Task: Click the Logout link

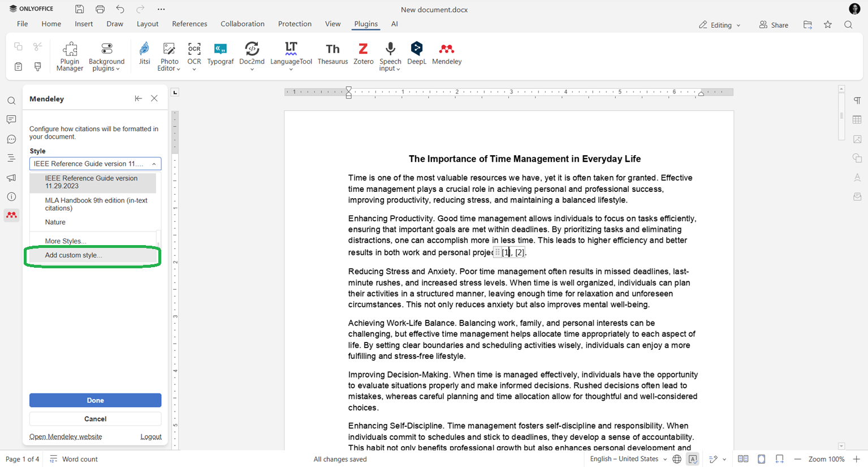Action: click(x=151, y=437)
